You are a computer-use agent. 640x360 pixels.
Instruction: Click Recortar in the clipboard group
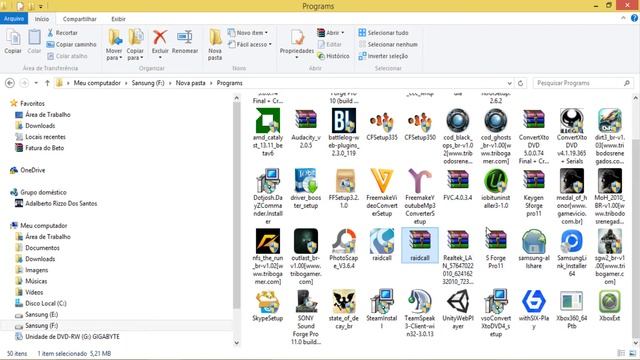point(62,33)
